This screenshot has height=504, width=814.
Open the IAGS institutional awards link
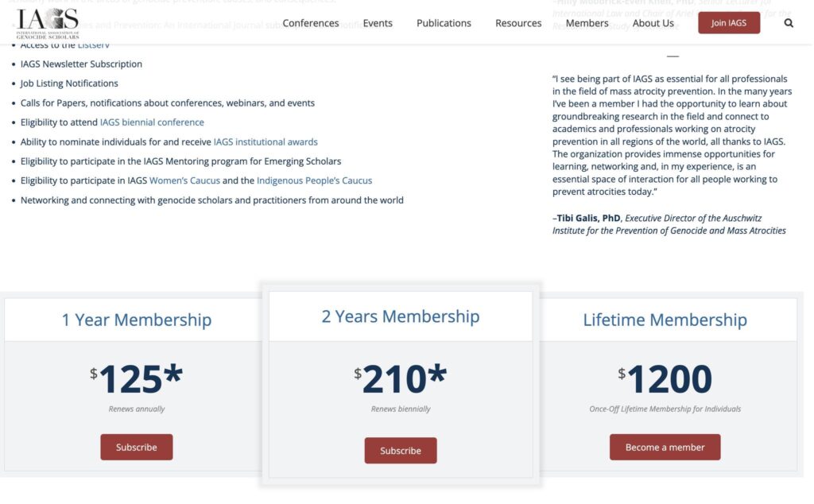click(x=266, y=142)
